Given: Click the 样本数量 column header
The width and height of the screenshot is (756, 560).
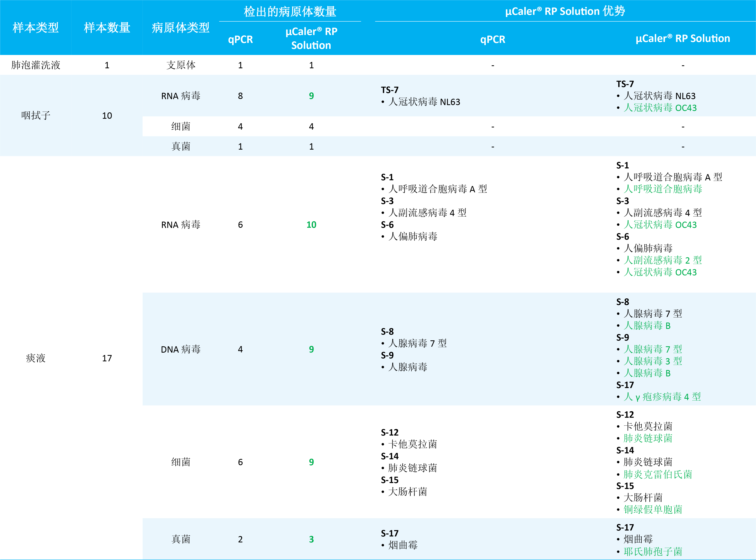Looking at the screenshot, I should click(107, 28).
